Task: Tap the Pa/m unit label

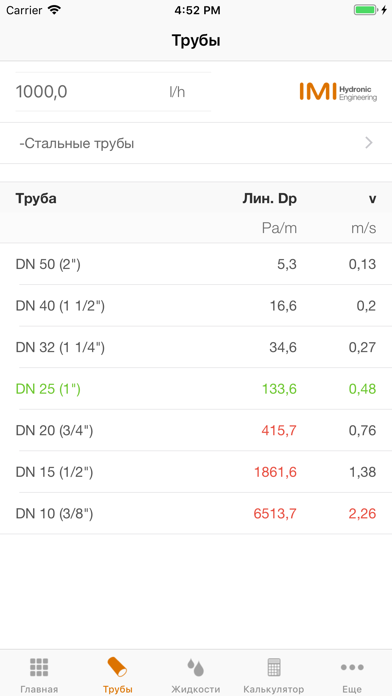Action: [x=279, y=228]
